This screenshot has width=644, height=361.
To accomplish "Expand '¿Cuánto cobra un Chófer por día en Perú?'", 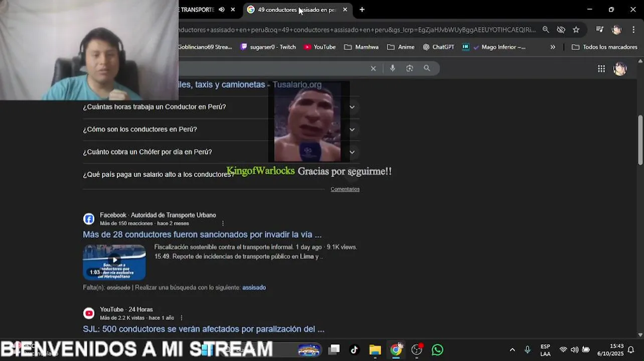I will (x=221, y=152).
